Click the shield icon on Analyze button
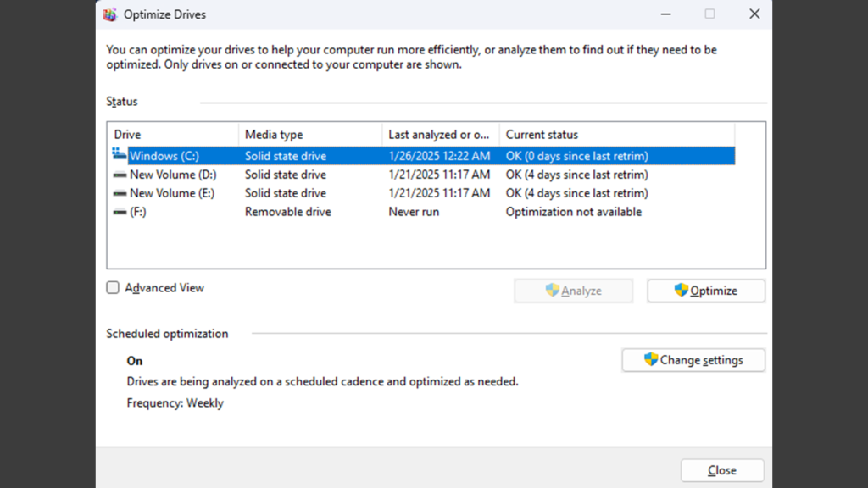The image size is (868, 488). click(552, 290)
